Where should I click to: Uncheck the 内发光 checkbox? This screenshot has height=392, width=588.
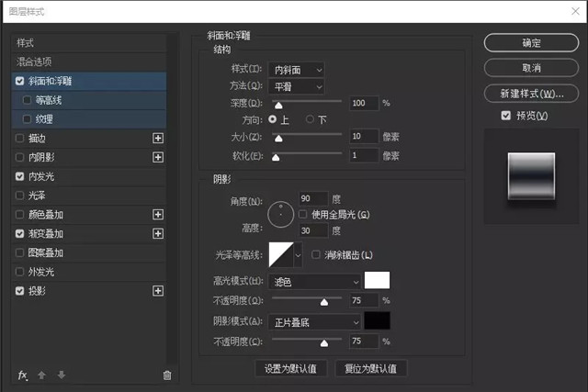[x=20, y=176]
